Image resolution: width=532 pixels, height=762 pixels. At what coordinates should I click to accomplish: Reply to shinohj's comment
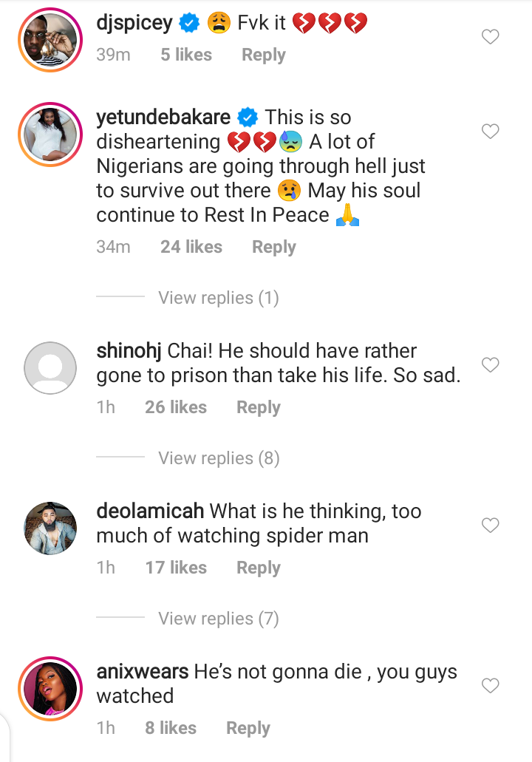[258, 407]
